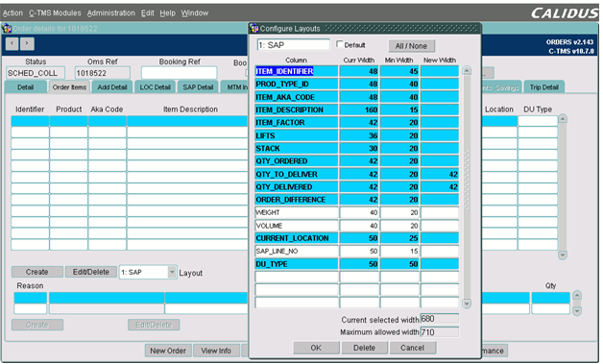Image resolution: width=603 pixels, height=364 pixels.
Task: Click Curr Width value 160 for ITEM_DESCRIPTION
Action: tap(359, 109)
